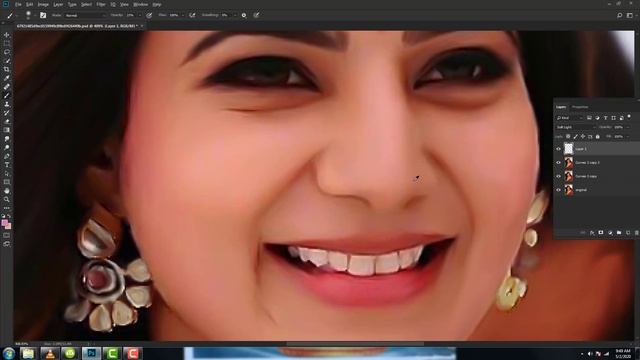The image size is (640, 360).
Task: Select the History Brush tool
Action: (x=7, y=113)
